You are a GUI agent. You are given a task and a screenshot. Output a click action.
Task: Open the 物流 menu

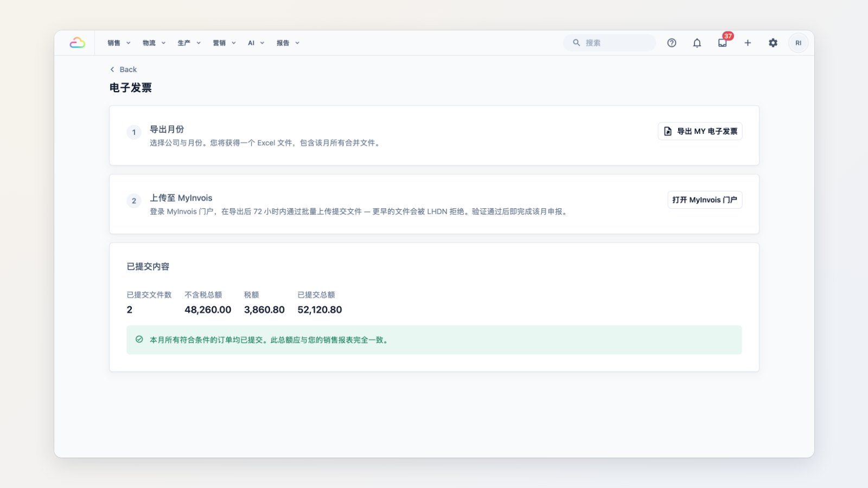click(154, 43)
